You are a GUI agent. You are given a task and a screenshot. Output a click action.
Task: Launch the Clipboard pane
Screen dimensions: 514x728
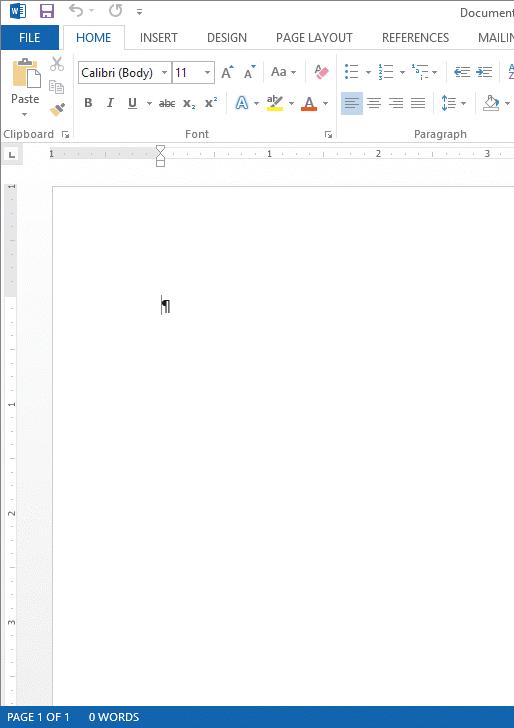65,135
